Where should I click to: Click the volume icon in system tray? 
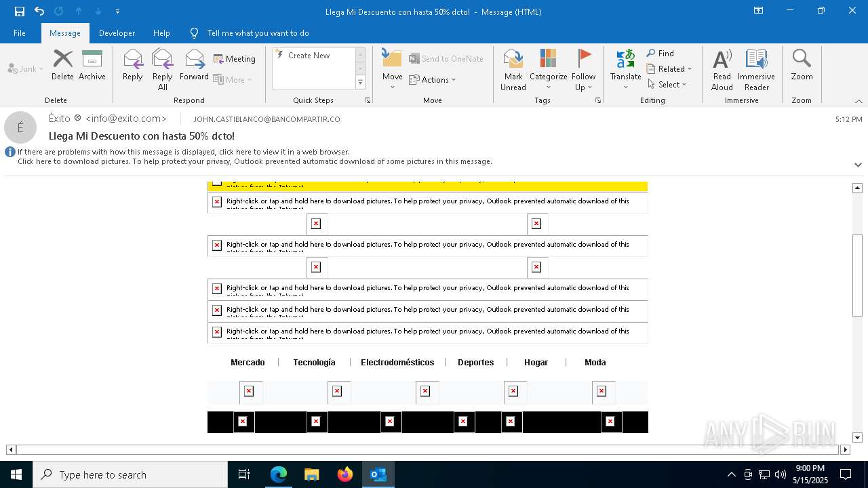781,474
